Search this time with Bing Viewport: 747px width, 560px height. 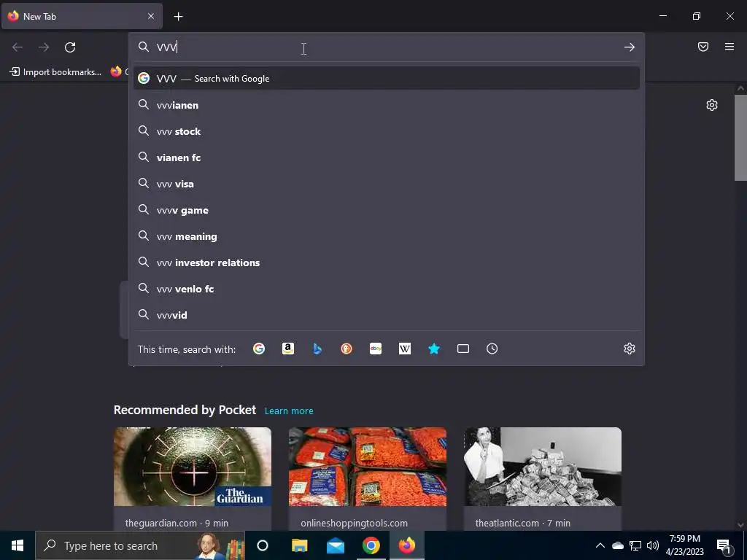(x=317, y=349)
